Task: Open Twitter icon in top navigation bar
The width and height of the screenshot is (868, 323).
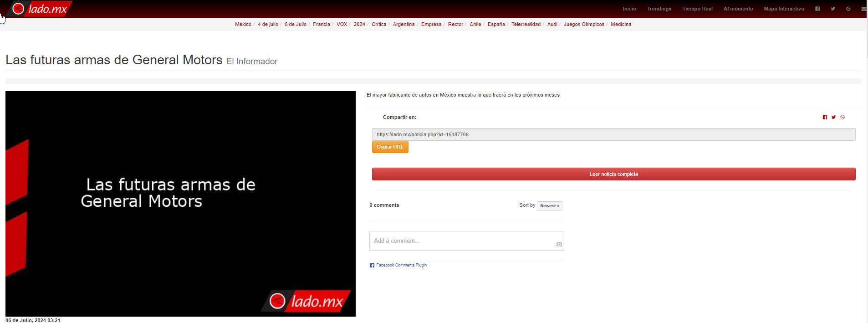Action: [833, 9]
